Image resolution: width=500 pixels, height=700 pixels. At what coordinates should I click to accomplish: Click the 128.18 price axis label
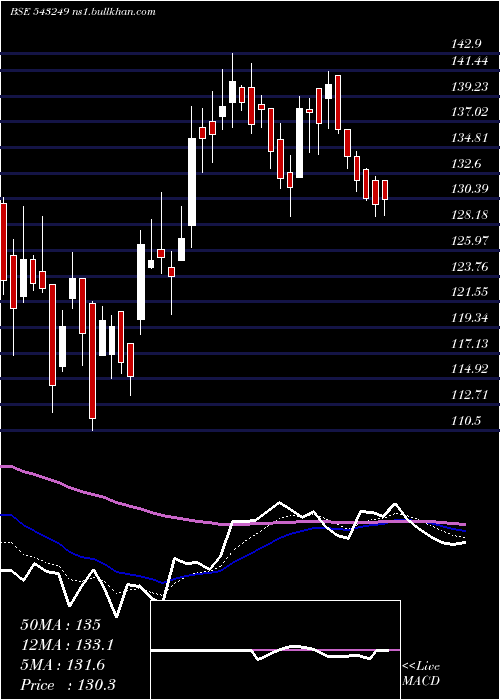(470, 215)
